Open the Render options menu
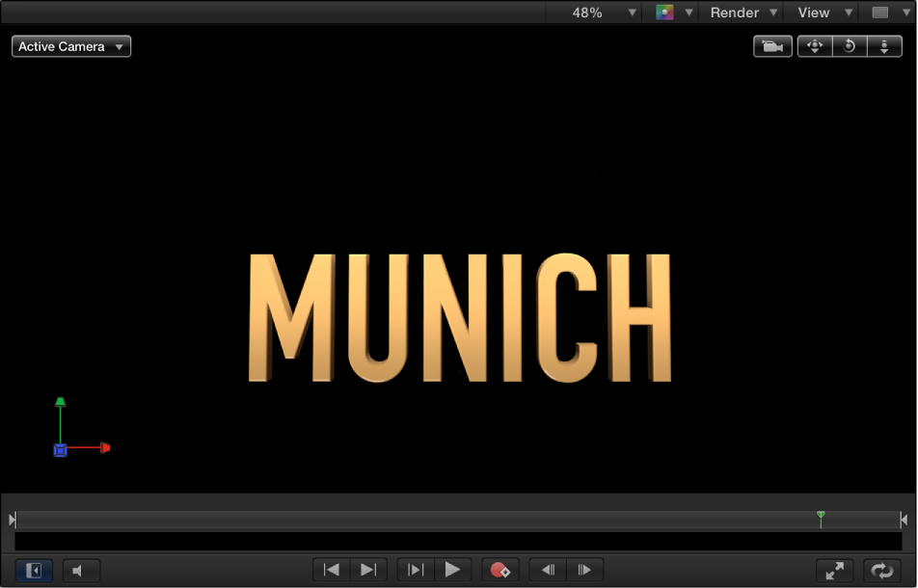918x588 pixels. [742, 13]
